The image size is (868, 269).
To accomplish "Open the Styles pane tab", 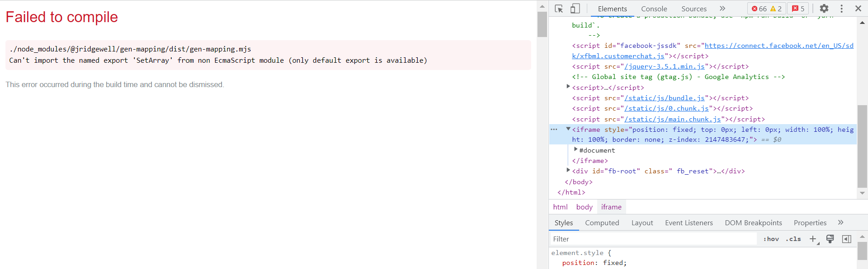I will 564,223.
